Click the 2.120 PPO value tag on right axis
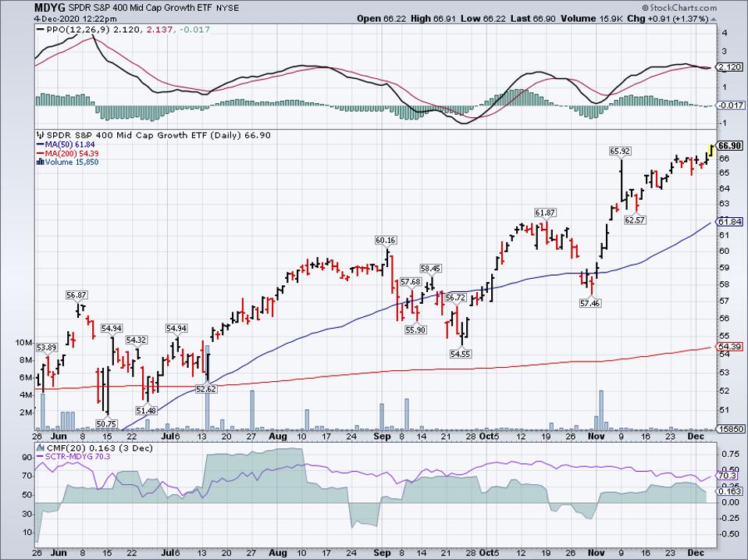This screenshot has height=560, width=748. click(730, 67)
